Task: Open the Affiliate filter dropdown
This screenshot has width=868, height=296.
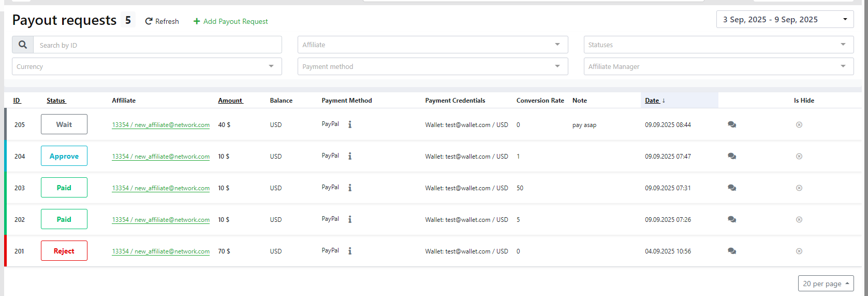Action: [432, 45]
